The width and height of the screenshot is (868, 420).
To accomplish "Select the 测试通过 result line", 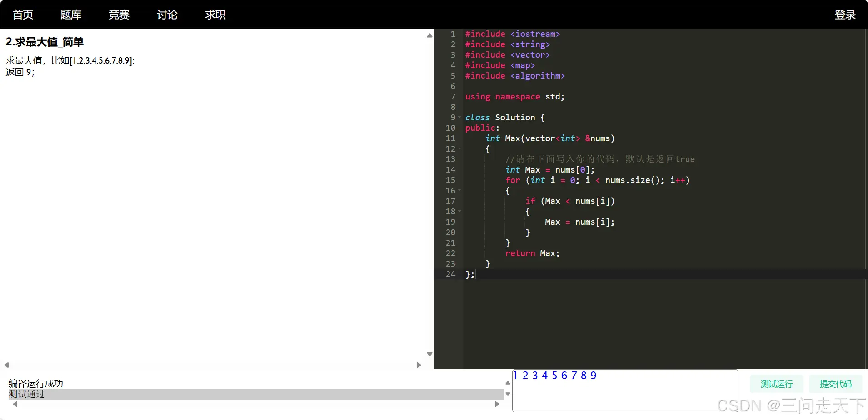I will click(256, 394).
